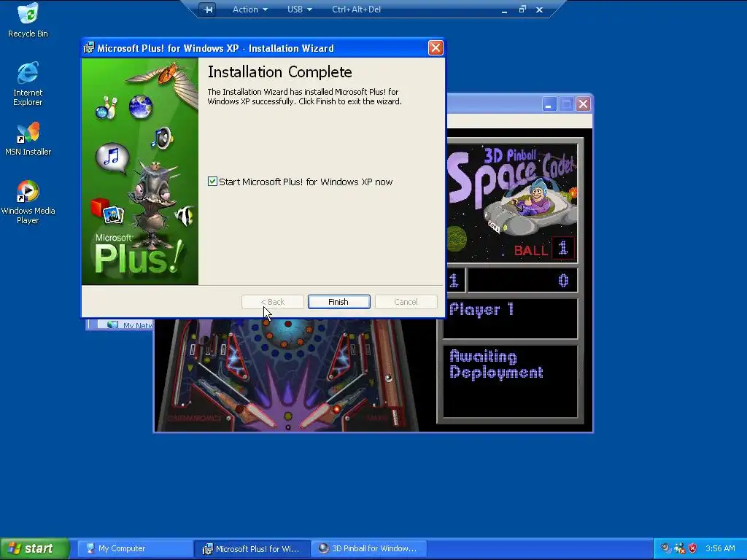Restore down the remote session window
This screenshot has height=560, width=747.
tap(522, 9)
